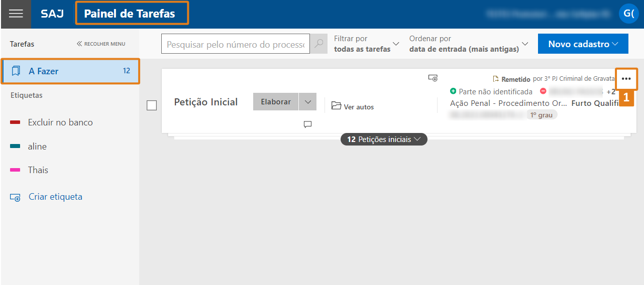The width and height of the screenshot is (644, 285).
Task: Open Ver autos link
Action: coord(353,106)
